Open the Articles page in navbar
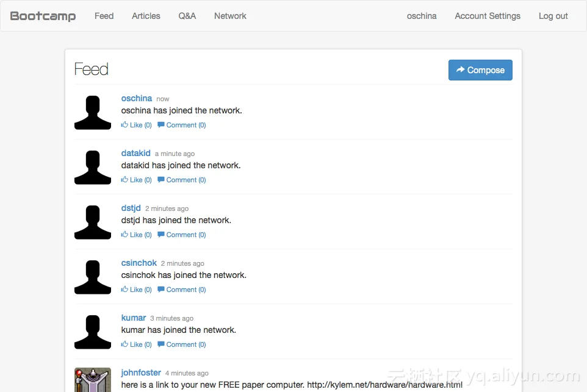Image resolution: width=587 pixels, height=392 pixels. 146,16
